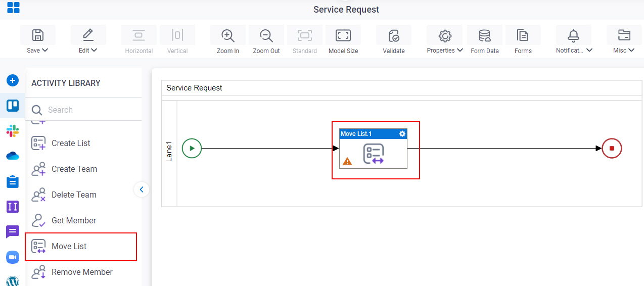Select the OneDrive cloud sidebar icon
644x286 pixels.
13,156
